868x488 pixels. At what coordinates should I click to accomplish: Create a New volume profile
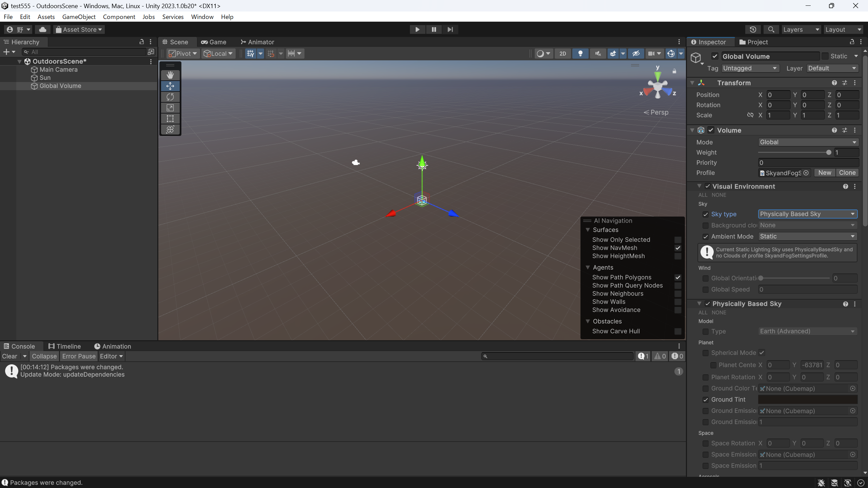coord(824,172)
